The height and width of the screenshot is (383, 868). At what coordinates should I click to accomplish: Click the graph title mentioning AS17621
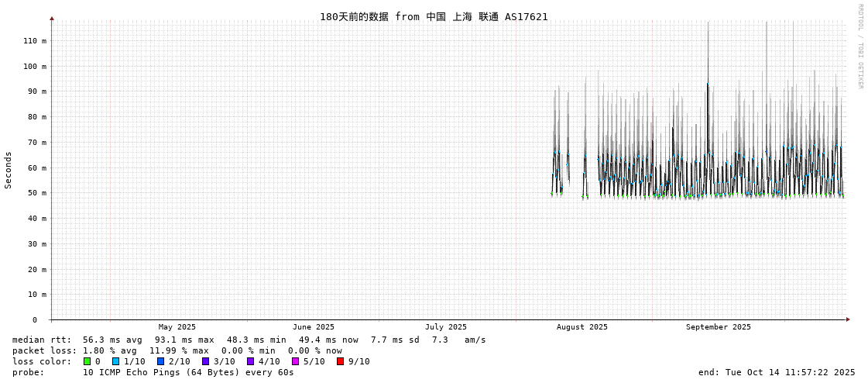tap(434, 17)
